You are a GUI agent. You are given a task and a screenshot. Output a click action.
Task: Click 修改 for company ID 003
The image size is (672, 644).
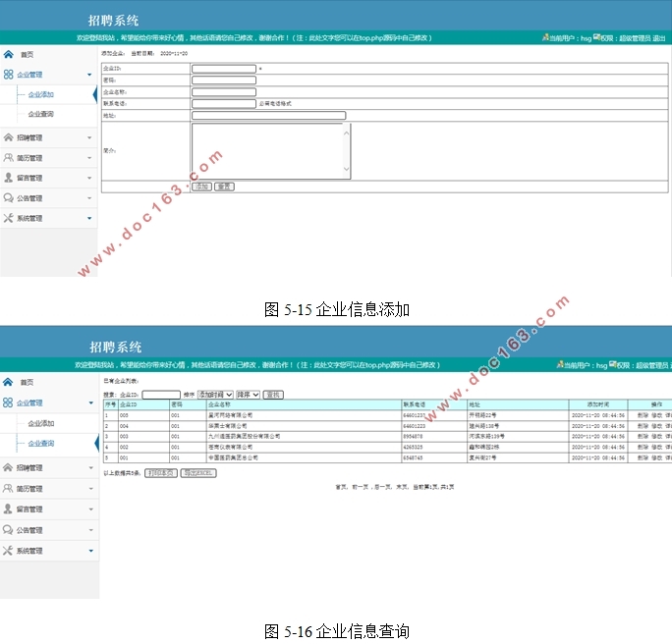656,436
